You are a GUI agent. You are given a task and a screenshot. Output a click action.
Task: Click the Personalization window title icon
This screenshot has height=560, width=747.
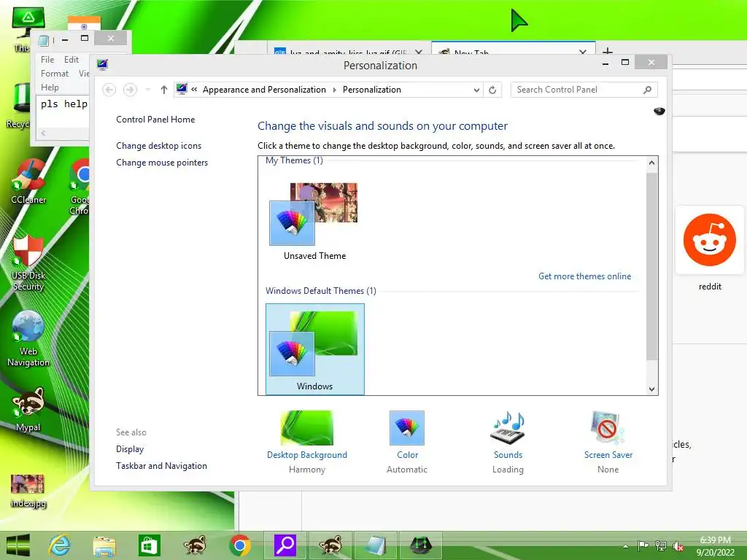(102, 65)
